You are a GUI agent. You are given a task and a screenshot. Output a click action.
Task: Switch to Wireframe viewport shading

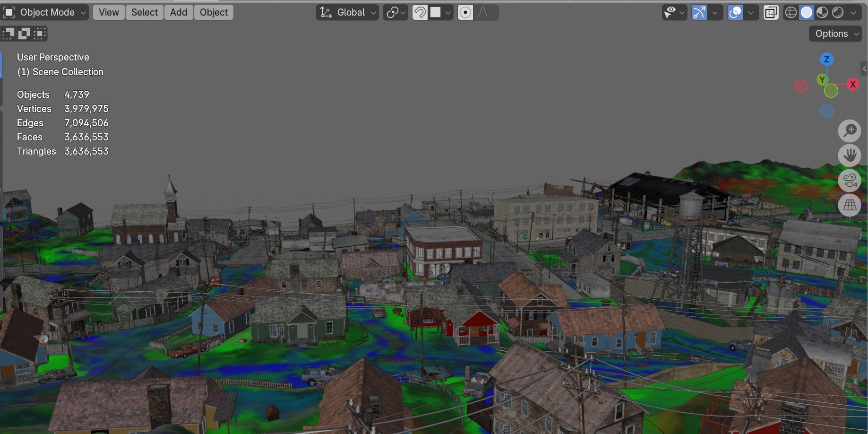pos(791,12)
